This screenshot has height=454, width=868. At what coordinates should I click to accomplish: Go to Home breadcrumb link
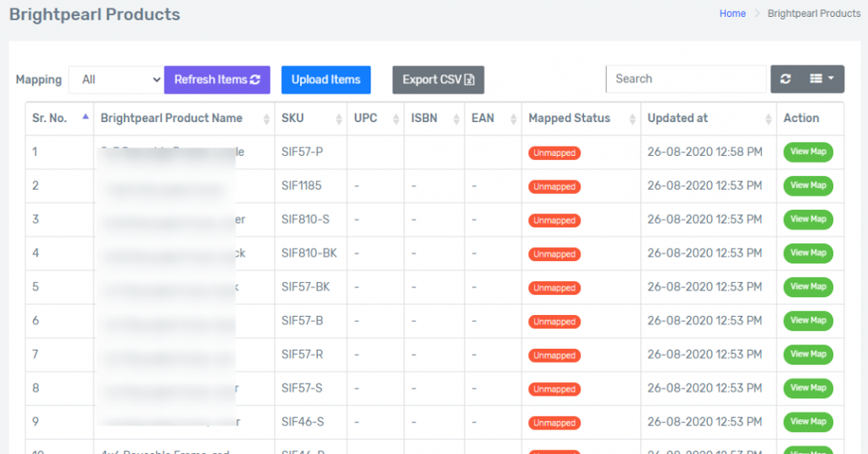tap(732, 14)
